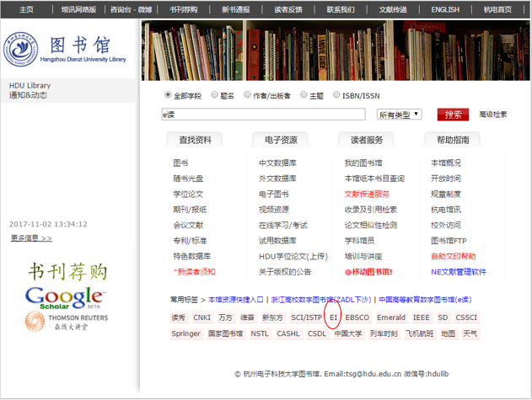Screen dimensions: 532x400
Task: Open the 外文数据库 link
Action: click(x=277, y=179)
